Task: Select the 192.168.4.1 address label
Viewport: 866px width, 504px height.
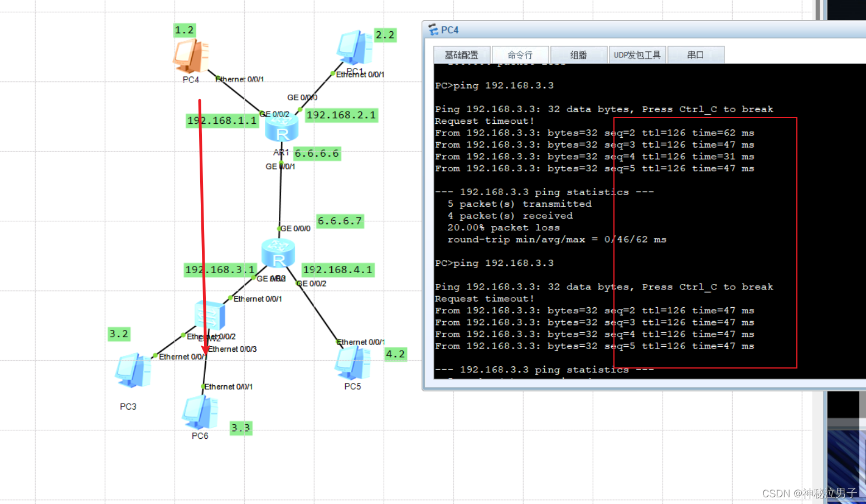Action: (x=338, y=270)
